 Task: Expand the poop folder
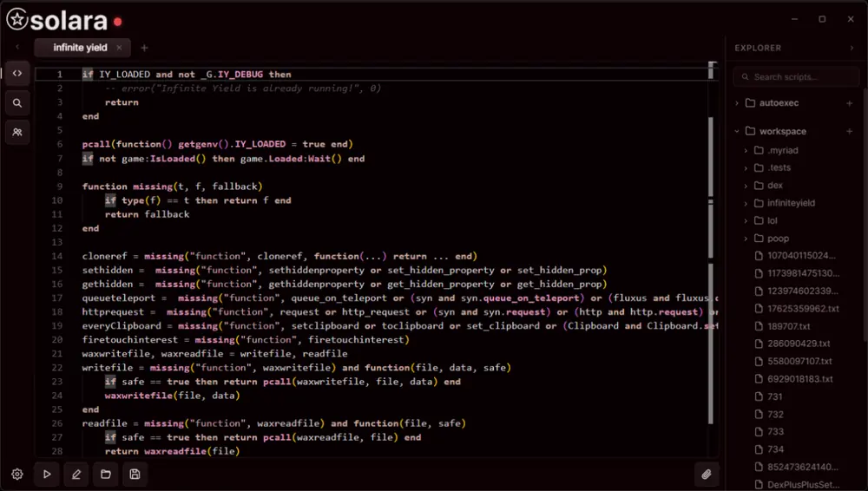746,239
